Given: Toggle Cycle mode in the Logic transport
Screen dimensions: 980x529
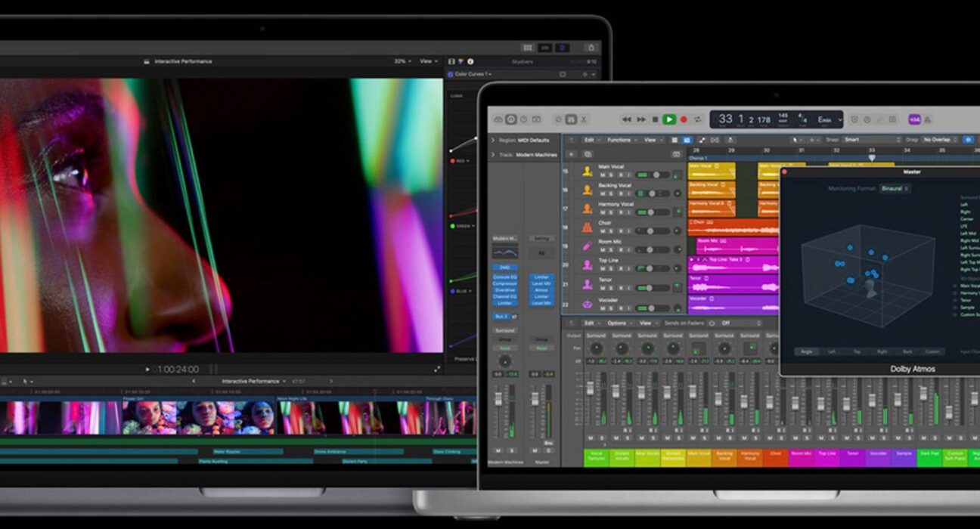Looking at the screenshot, I should [x=696, y=119].
